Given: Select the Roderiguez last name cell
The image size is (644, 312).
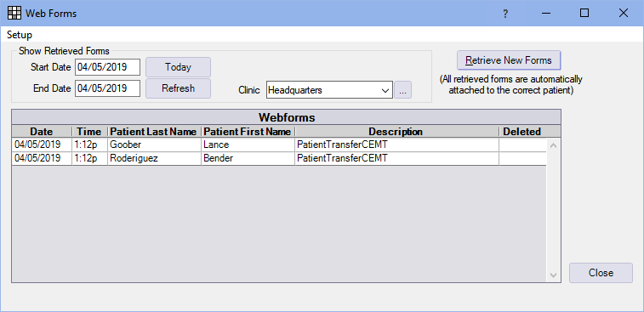Looking at the screenshot, I should [155, 158].
